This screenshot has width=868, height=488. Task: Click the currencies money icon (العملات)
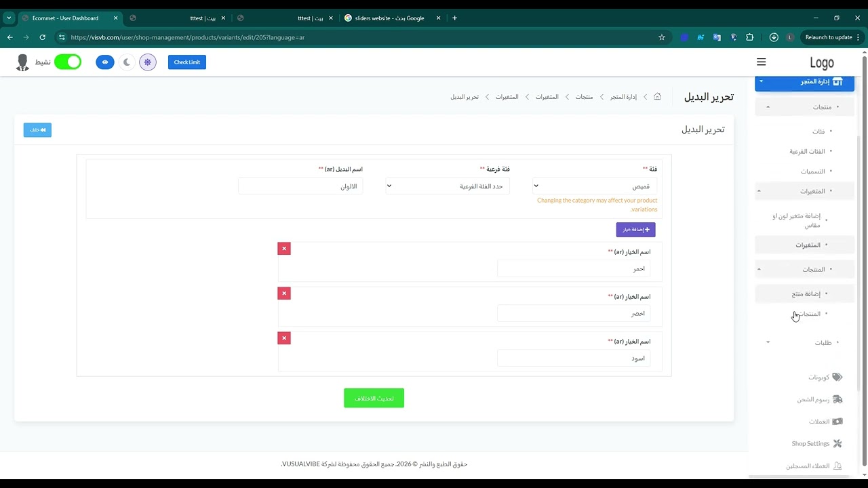[x=837, y=422]
